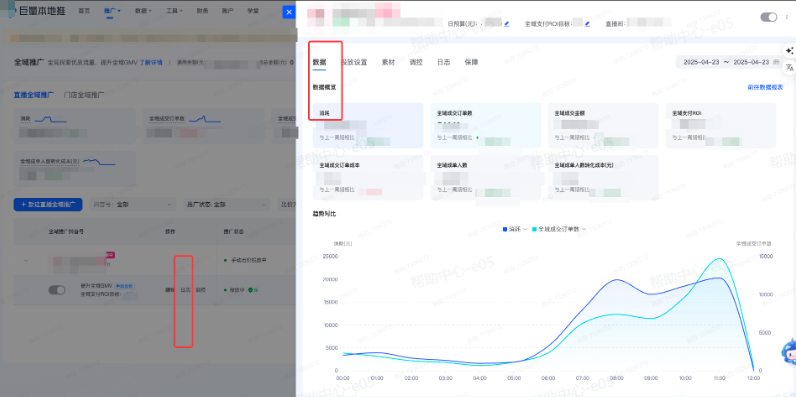The width and height of the screenshot is (796, 397).
Task: Switch to the 素材 tab
Action: (388, 62)
